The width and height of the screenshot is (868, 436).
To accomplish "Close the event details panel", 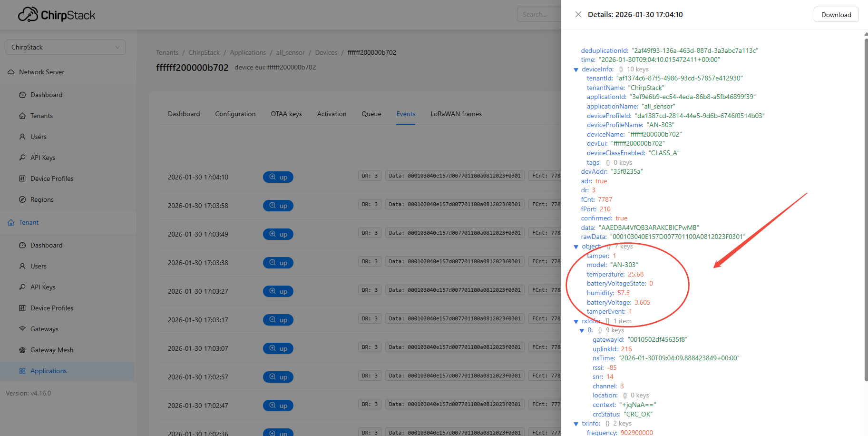I will (x=578, y=14).
